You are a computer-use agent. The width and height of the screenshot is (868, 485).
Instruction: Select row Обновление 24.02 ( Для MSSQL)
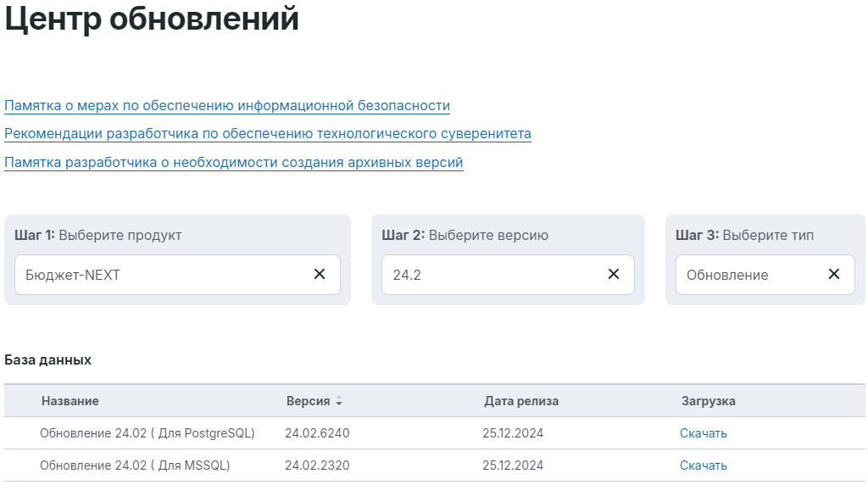click(435, 465)
